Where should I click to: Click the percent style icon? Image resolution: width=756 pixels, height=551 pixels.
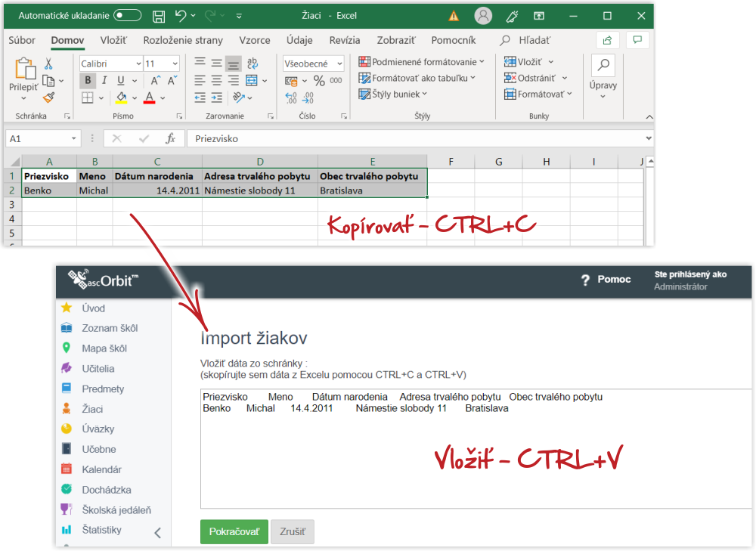click(319, 81)
